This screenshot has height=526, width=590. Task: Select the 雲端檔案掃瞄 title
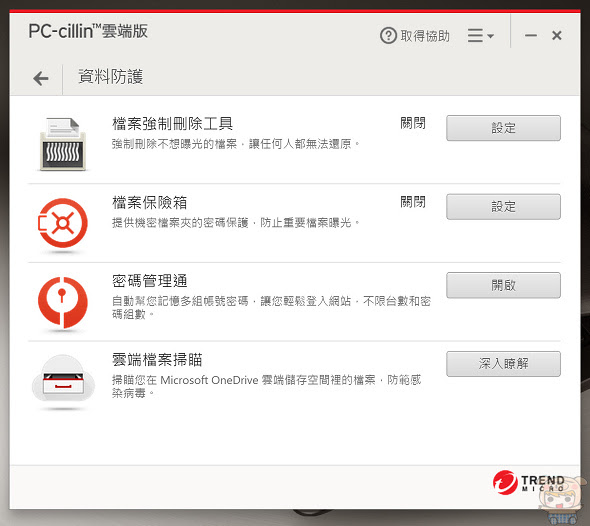[157, 360]
